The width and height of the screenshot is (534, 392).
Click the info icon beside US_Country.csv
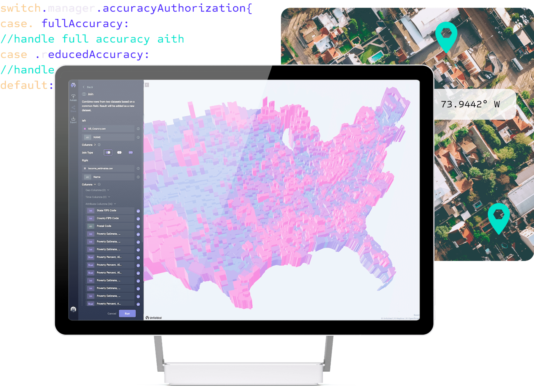point(138,129)
